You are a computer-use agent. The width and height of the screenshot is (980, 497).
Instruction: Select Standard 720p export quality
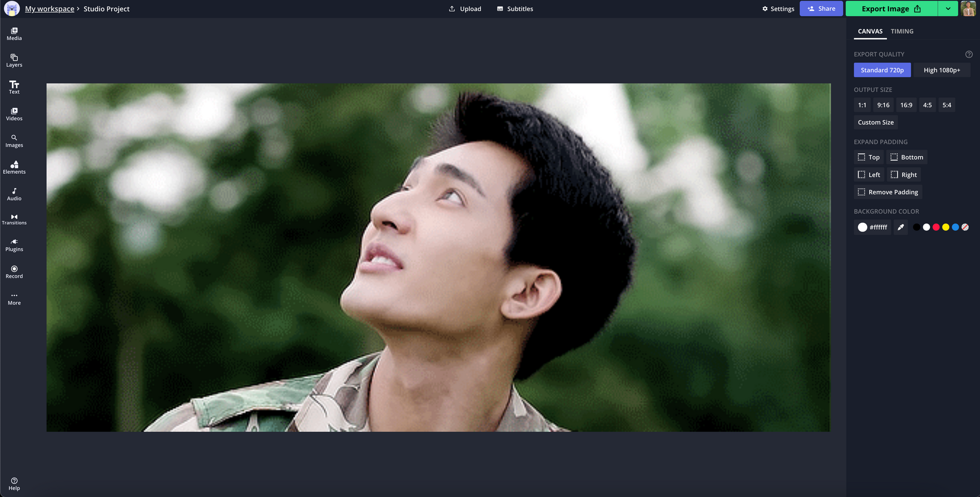(x=882, y=70)
